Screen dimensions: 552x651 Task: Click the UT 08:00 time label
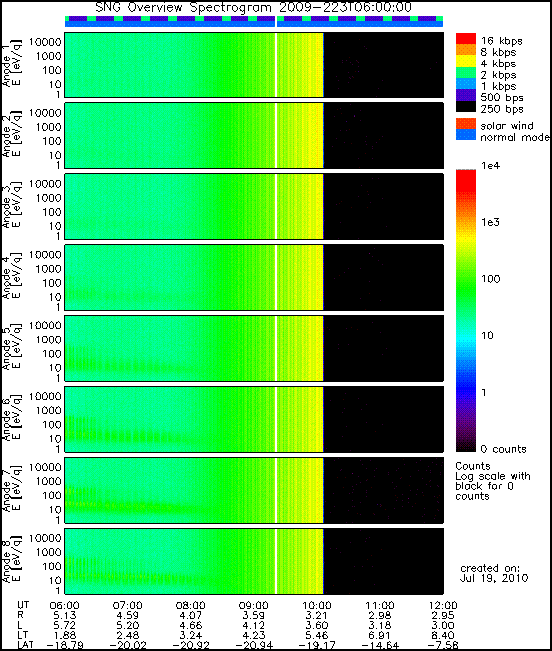pyautogui.click(x=191, y=606)
